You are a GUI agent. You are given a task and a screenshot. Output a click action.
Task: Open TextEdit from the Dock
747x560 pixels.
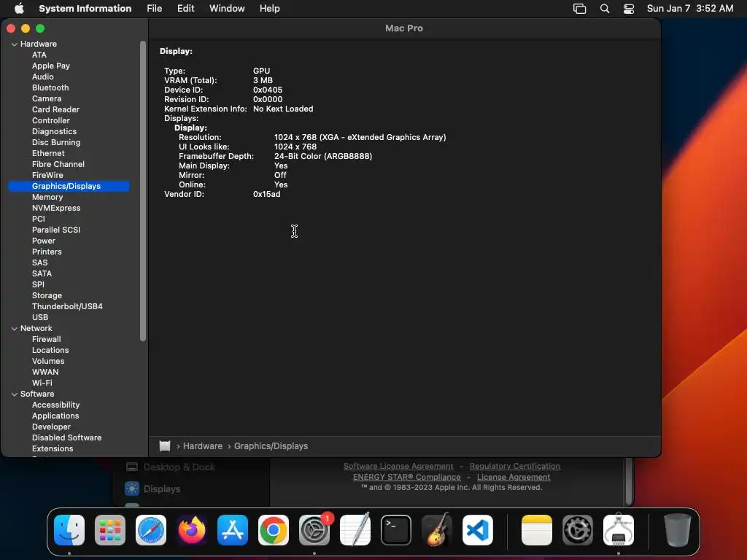355,530
